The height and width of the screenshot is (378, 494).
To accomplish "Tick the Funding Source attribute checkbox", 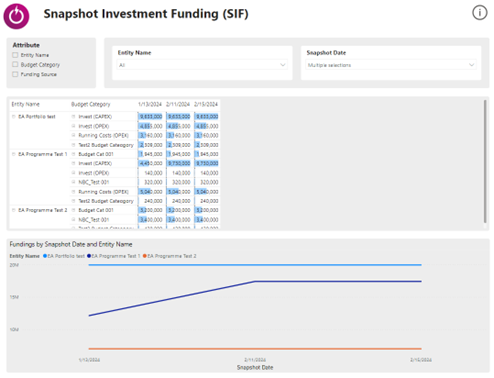I will (x=15, y=74).
